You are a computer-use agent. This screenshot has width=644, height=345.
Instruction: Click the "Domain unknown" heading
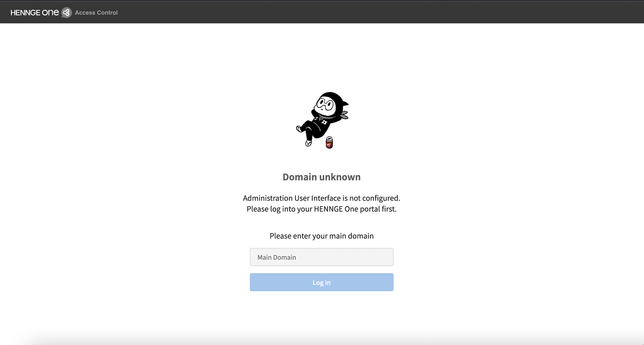321,177
